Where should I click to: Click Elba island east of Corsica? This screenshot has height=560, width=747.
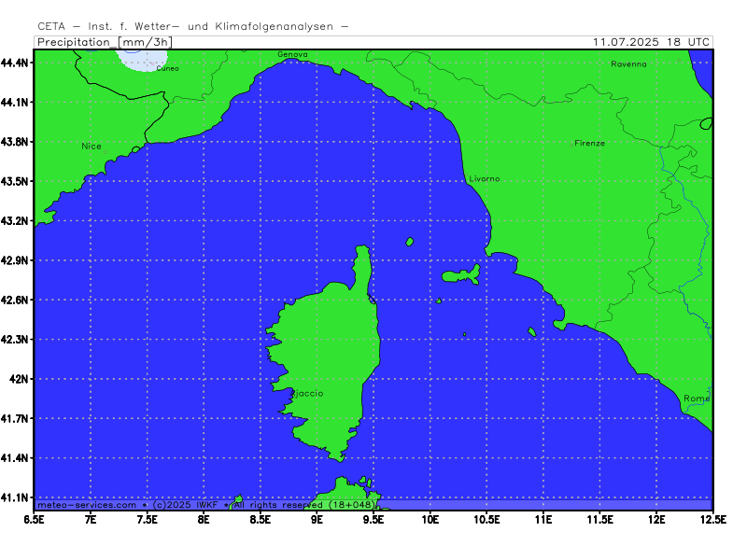click(x=461, y=274)
